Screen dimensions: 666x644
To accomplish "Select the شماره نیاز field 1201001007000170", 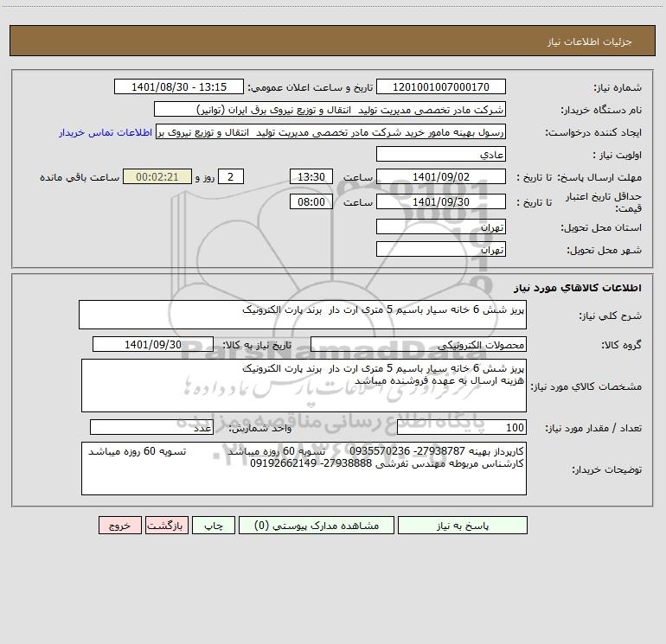I will coord(441,86).
